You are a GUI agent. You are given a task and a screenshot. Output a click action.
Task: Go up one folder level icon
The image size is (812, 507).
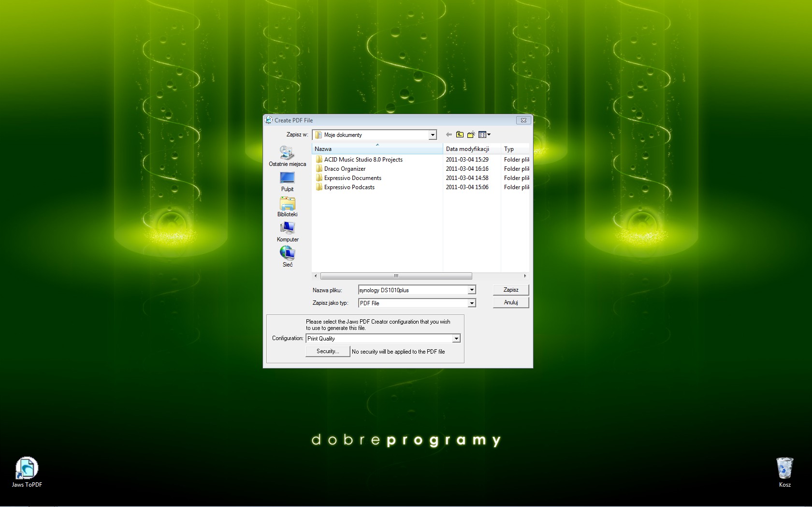pos(460,134)
